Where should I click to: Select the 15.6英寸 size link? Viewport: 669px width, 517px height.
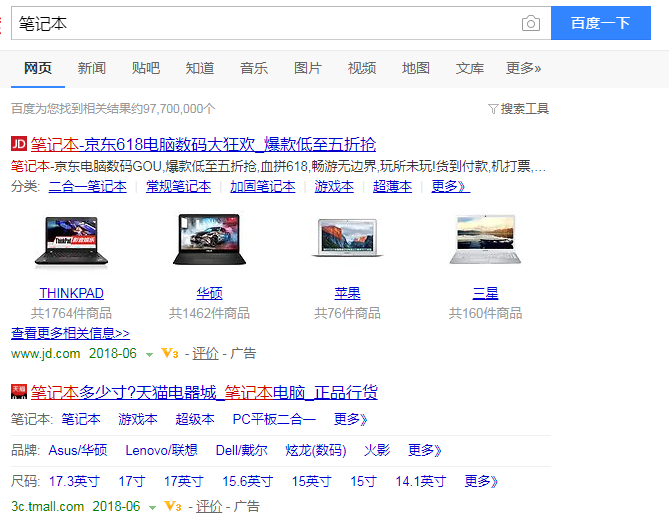(x=247, y=482)
